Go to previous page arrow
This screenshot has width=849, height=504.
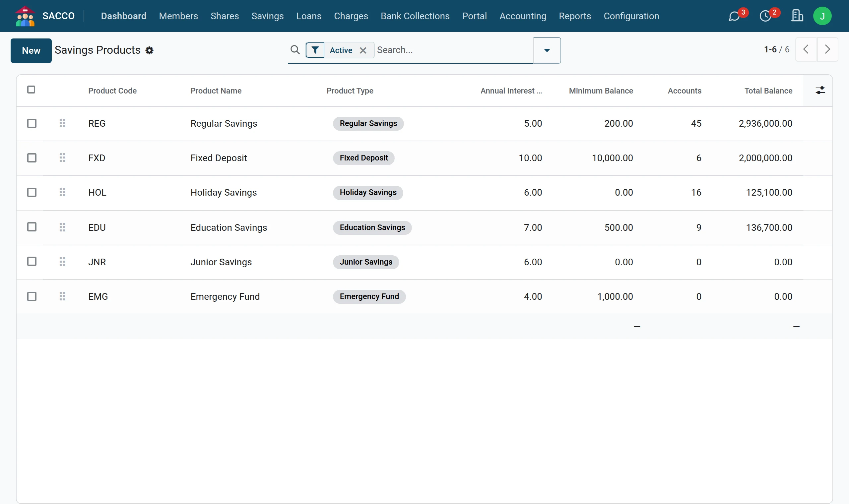[806, 50]
